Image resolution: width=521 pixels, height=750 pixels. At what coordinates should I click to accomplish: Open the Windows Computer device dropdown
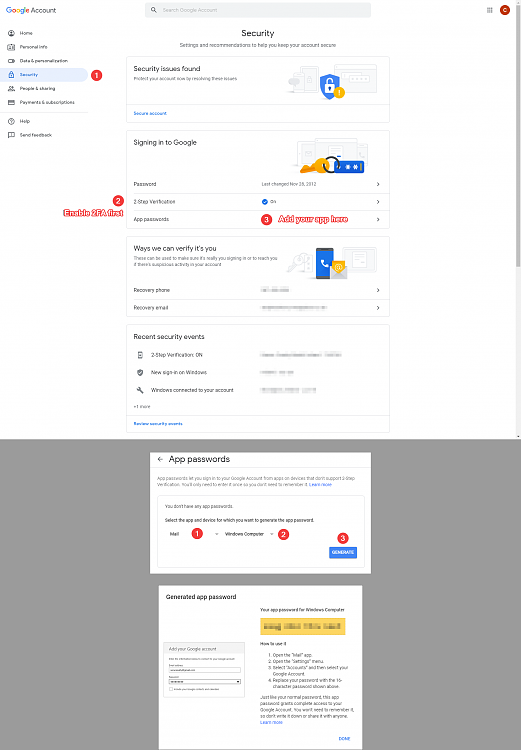pos(249,534)
